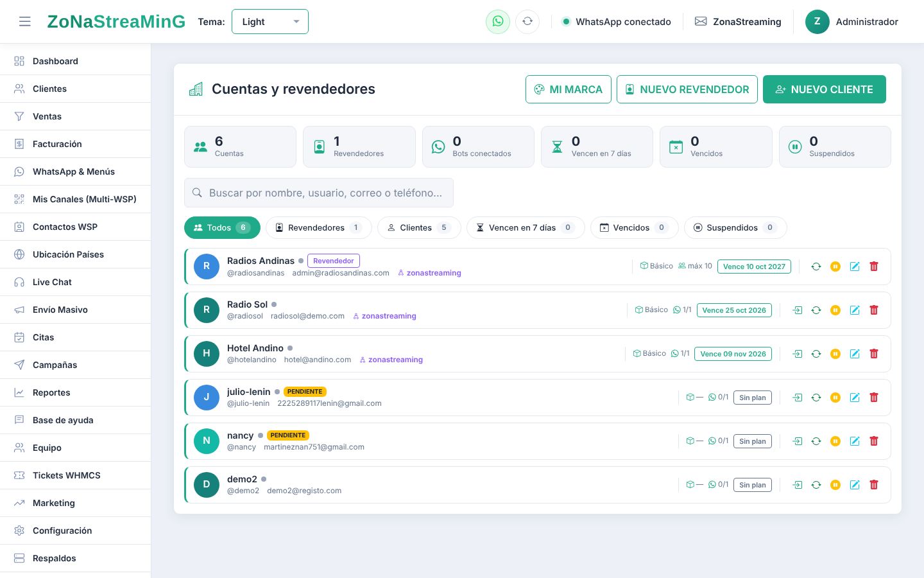Image resolution: width=924 pixels, height=578 pixels.
Task: Open Campañas in the sidebar
Action: (x=76, y=365)
